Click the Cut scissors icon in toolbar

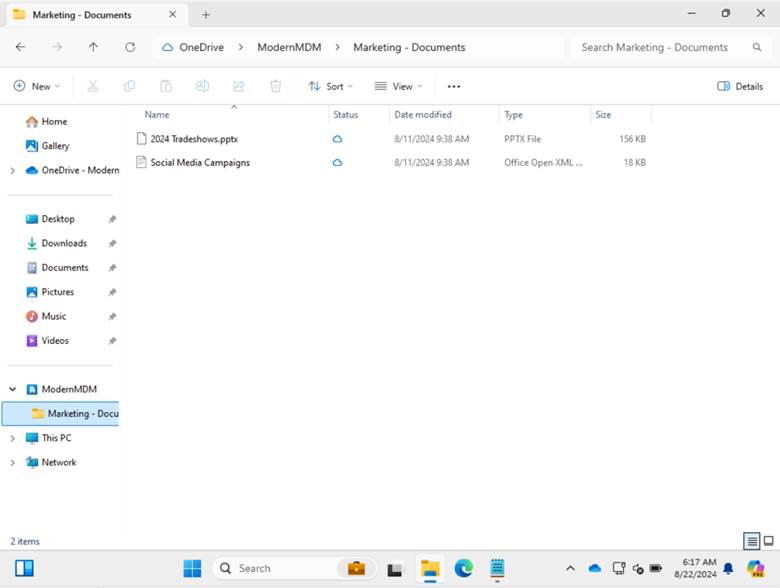(93, 86)
